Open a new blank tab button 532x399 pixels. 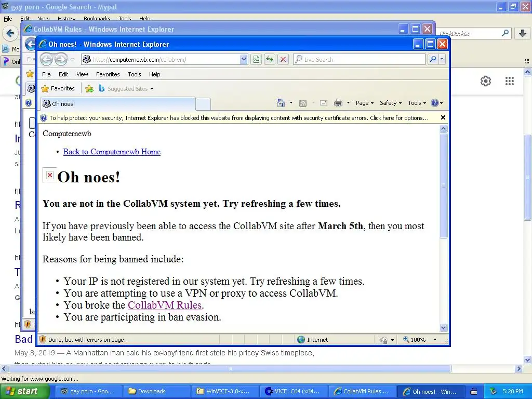[203, 104]
